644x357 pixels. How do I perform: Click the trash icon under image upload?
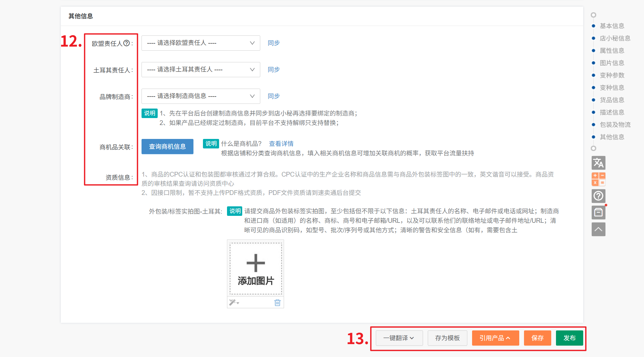point(277,303)
